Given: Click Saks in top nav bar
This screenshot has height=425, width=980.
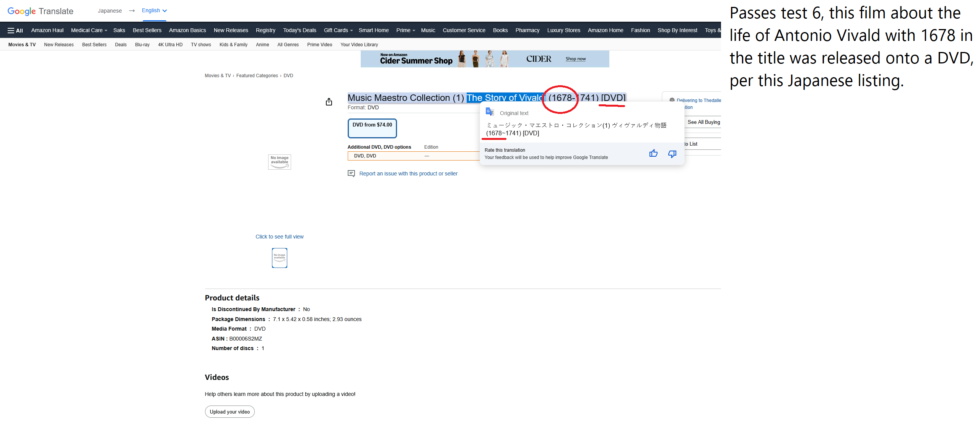Looking at the screenshot, I should 119,31.
